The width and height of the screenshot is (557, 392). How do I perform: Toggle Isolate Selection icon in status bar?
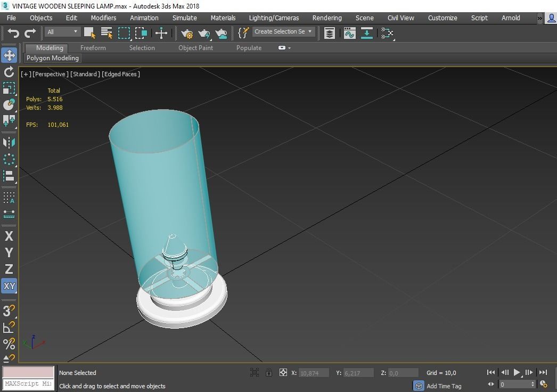255,372
